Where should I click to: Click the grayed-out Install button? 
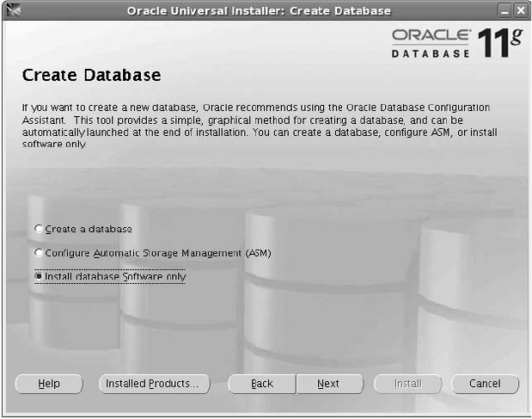pyautogui.click(x=408, y=384)
